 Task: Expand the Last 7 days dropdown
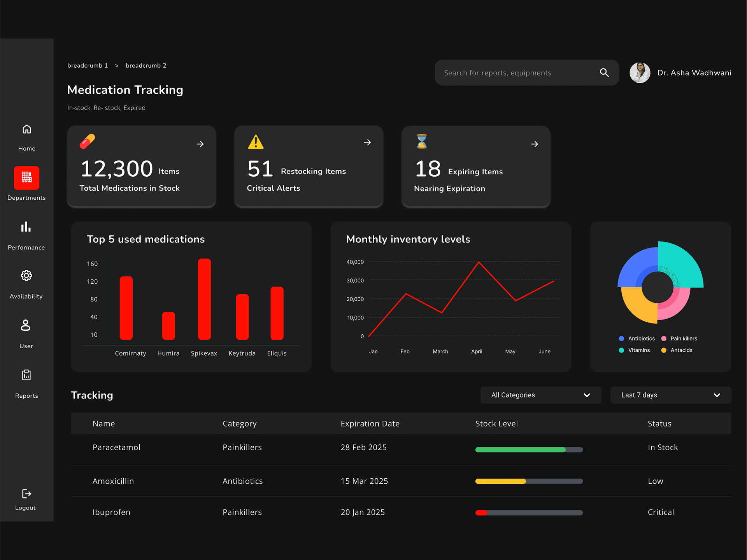pos(671,395)
